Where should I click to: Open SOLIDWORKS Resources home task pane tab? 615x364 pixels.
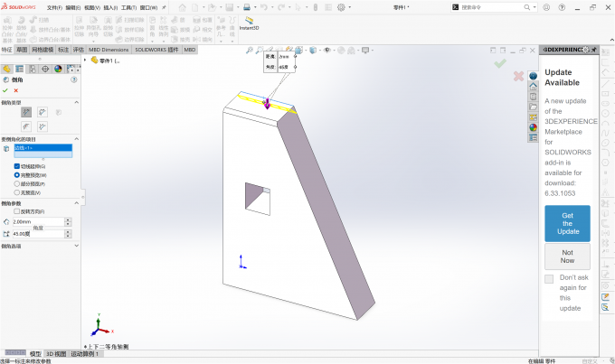tap(533, 86)
